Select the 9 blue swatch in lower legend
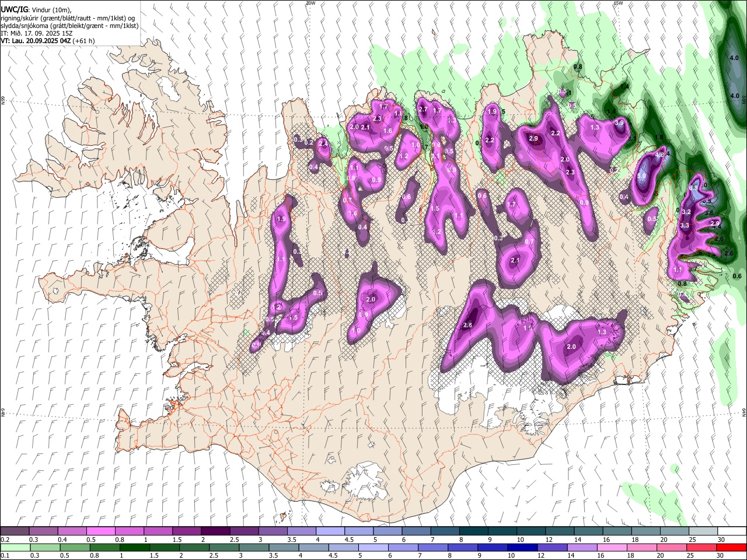The height and width of the screenshot is (560, 747). [492, 548]
